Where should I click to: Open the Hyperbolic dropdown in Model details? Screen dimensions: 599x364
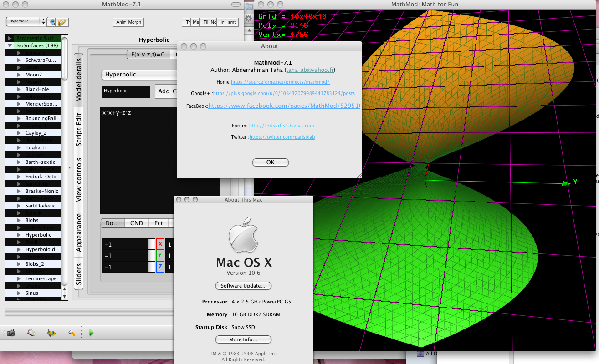pos(139,75)
